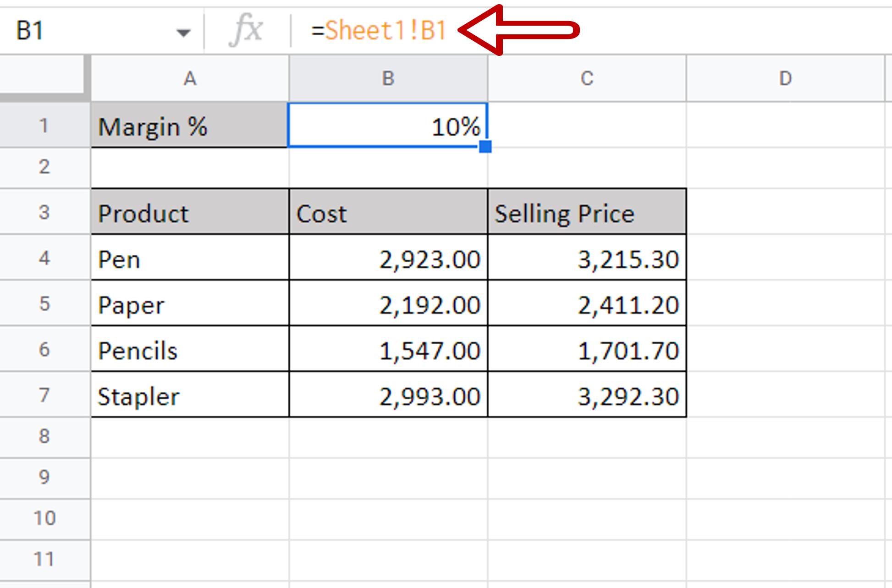Image resolution: width=892 pixels, height=588 pixels.
Task: Select column A header
Action: 190,78
